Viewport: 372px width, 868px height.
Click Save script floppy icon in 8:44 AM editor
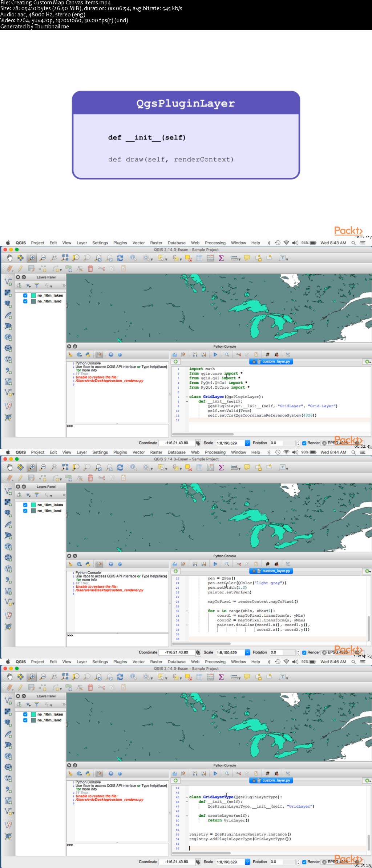tap(195, 564)
